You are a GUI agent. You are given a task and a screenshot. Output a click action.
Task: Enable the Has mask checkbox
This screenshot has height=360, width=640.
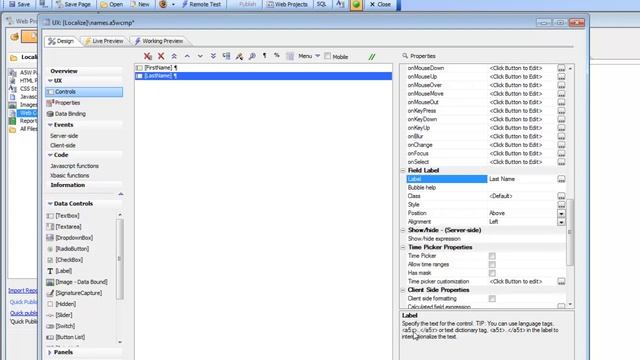click(x=492, y=273)
